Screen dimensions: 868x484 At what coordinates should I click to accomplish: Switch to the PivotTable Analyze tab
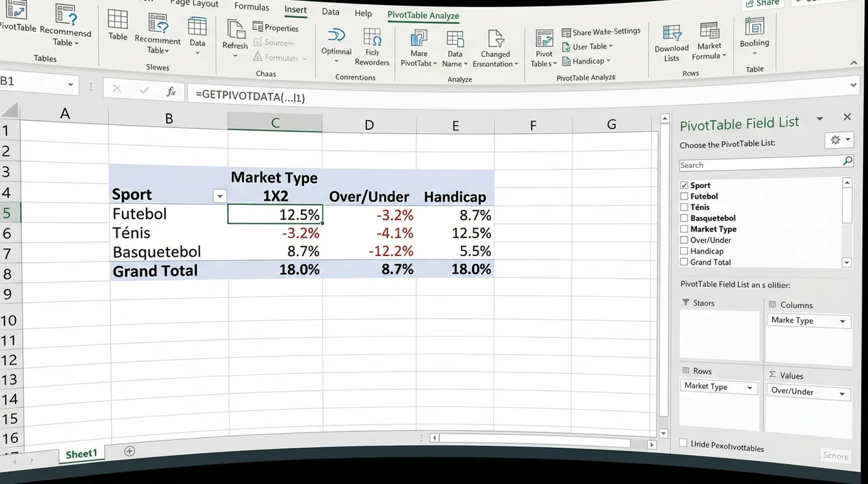[423, 15]
